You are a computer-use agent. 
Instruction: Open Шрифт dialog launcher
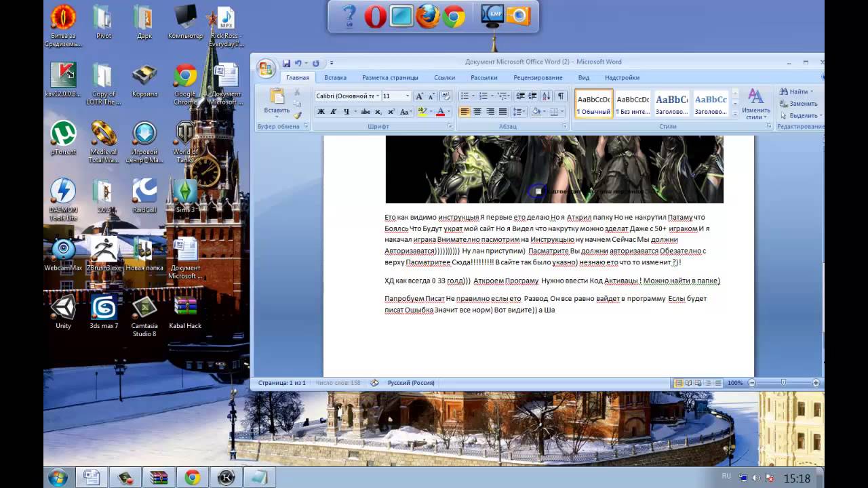click(450, 127)
